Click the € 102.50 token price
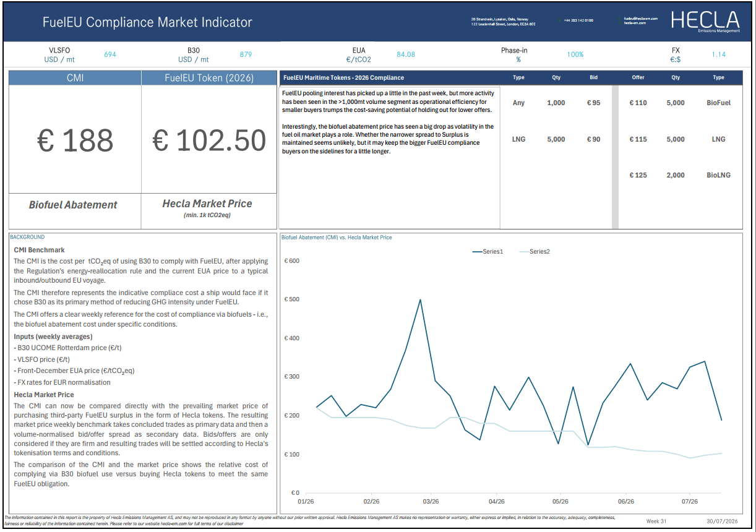This screenshot has width=756, height=532. pos(209,140)
